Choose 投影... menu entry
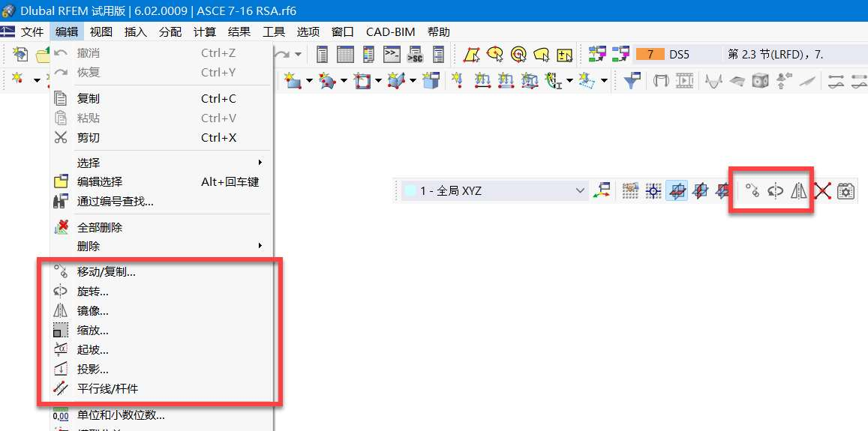 [x=161, y=370]
